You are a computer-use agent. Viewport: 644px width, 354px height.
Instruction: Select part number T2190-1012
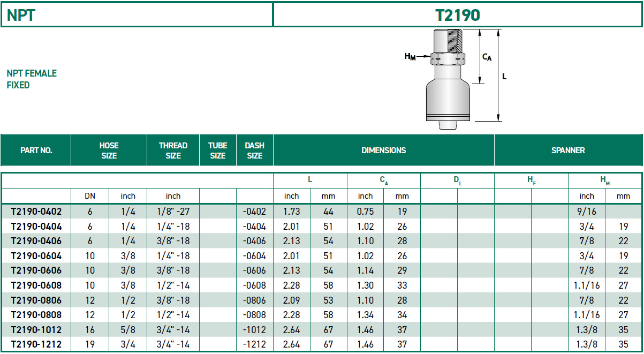(x=36, y=329)
